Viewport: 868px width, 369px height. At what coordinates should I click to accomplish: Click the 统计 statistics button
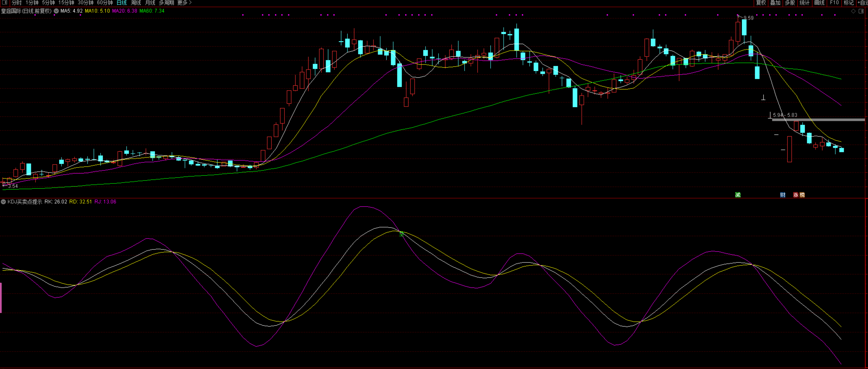[805, 3]
